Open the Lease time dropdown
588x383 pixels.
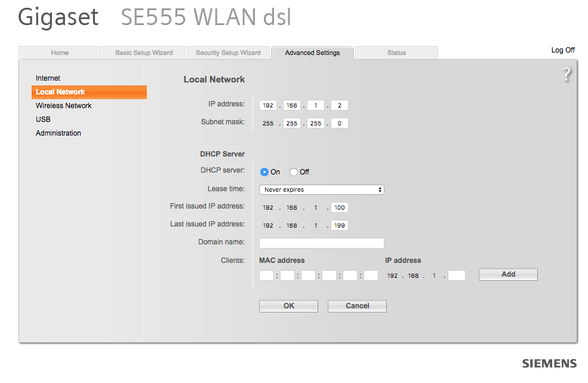coord(321,189)
